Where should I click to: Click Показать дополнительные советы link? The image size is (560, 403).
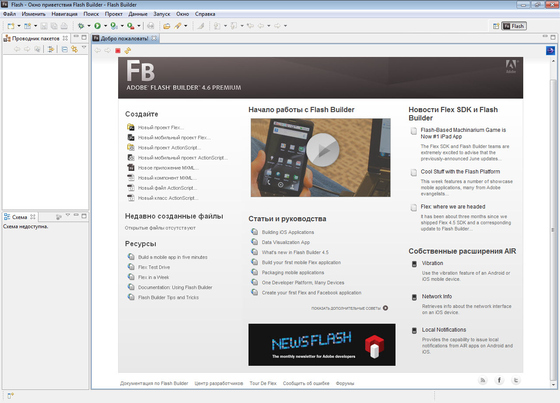[x=346, y=308]
